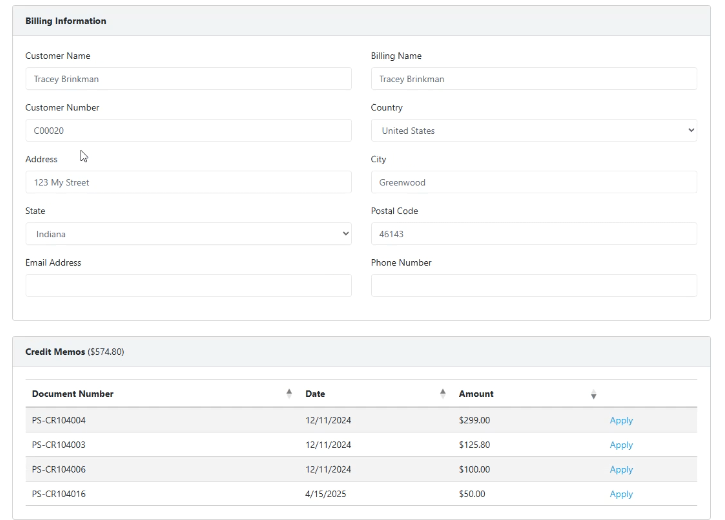Image resolution: width=725 pixels, height=520 pixels.
Task: Click the Date column sort arrows
Action: coord(443,394)
